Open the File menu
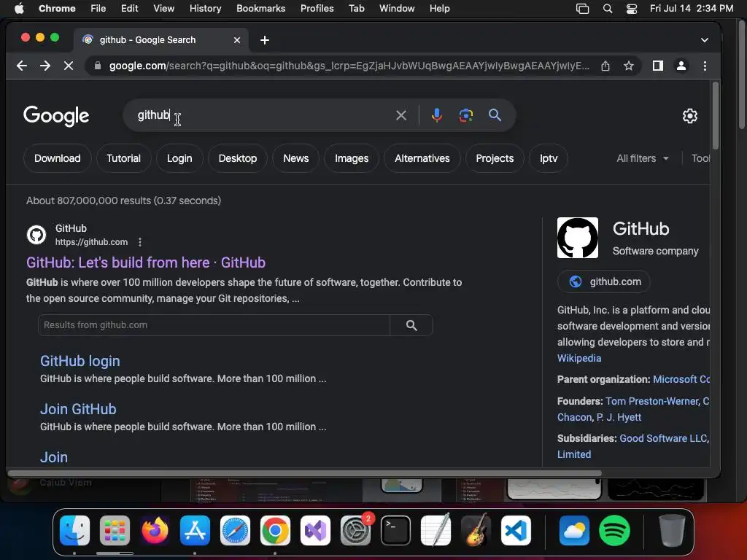Image resolution: width=747 pixels, height=560 pixels. (x=98, y=9)
